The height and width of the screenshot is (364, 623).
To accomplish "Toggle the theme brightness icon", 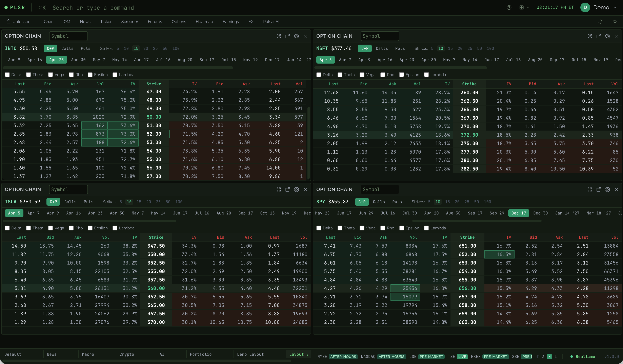I will click(x=615, y=21).
